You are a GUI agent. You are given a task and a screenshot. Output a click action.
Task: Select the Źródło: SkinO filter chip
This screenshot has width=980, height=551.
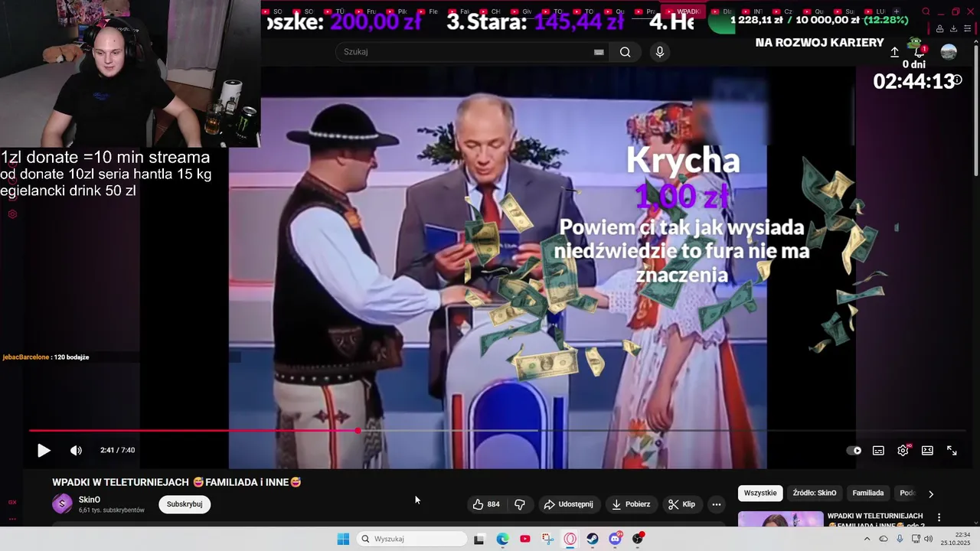coord(815,493)
